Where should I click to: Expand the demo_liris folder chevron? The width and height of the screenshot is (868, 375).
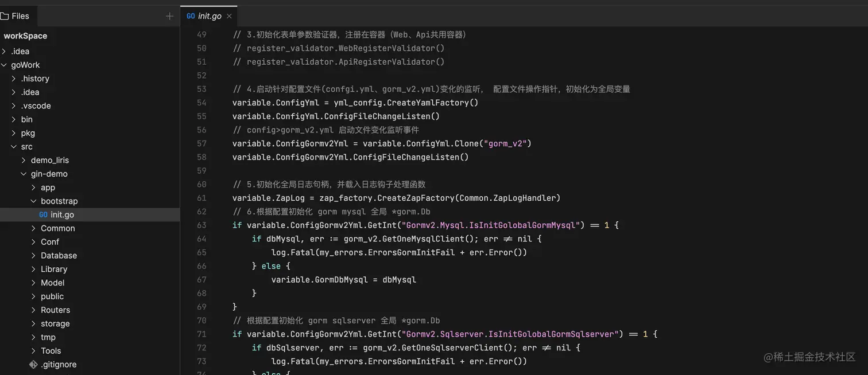[24, 161]
